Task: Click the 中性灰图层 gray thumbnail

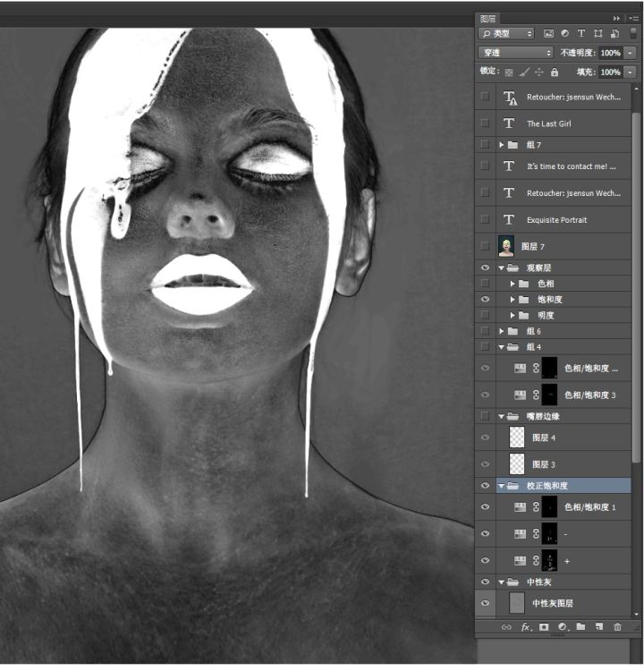Action: tap(517, 603)
